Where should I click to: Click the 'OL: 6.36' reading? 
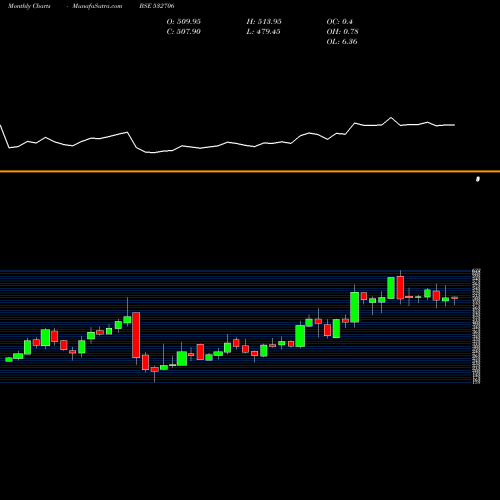point(342,41)
